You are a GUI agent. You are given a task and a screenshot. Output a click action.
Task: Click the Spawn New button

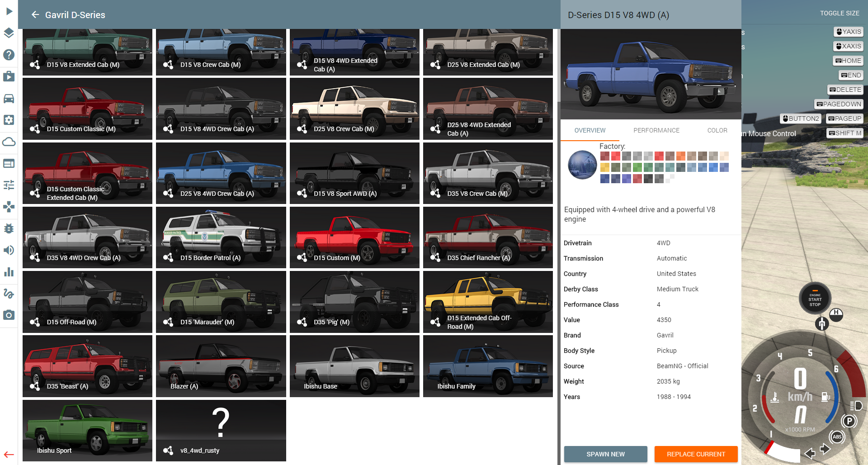click(606, 454)
